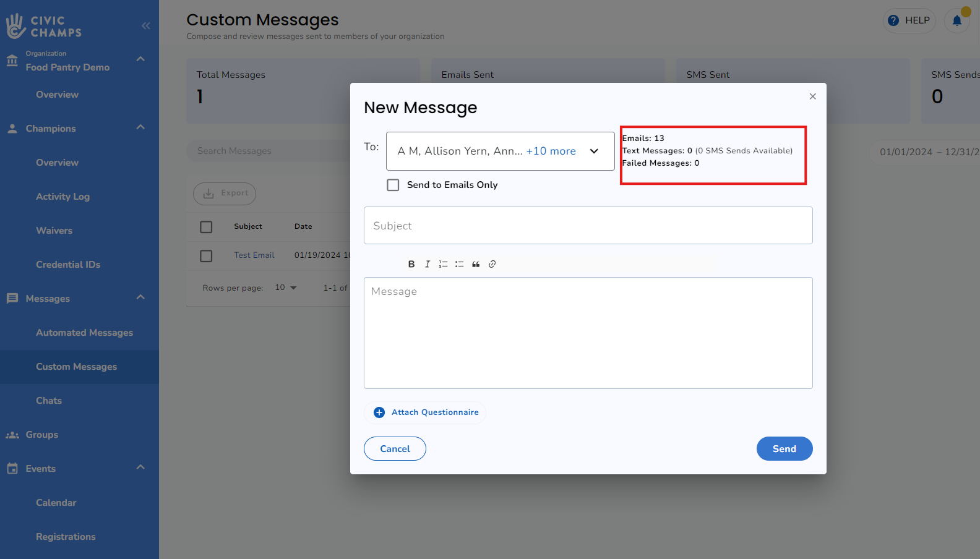Toggle bold formatting in message editor
Viewport: 980px width, 559px height.
click(411, 264)
